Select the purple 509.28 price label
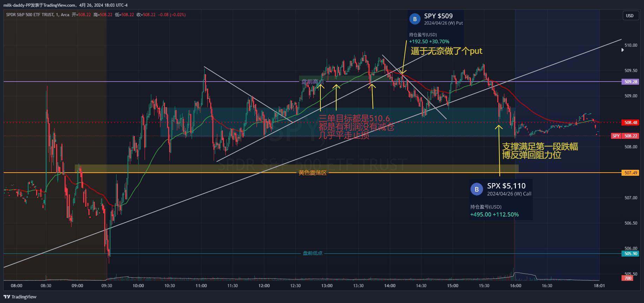The width and height of the screenshot is (644, 303). point(631,82)
